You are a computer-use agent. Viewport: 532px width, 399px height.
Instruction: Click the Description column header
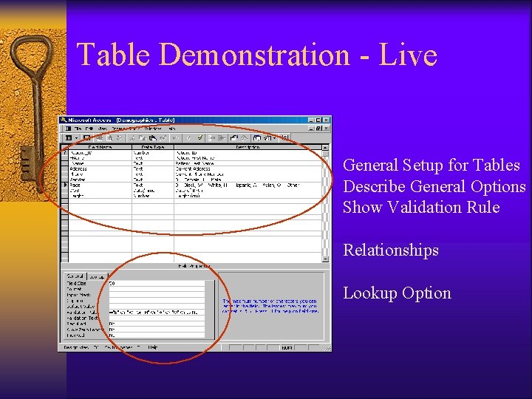click(x=248, y=147)
